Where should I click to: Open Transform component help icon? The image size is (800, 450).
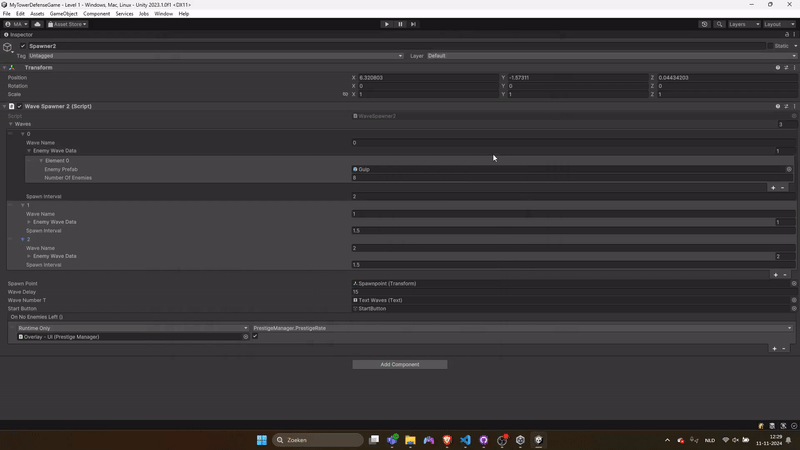point(778,67)
